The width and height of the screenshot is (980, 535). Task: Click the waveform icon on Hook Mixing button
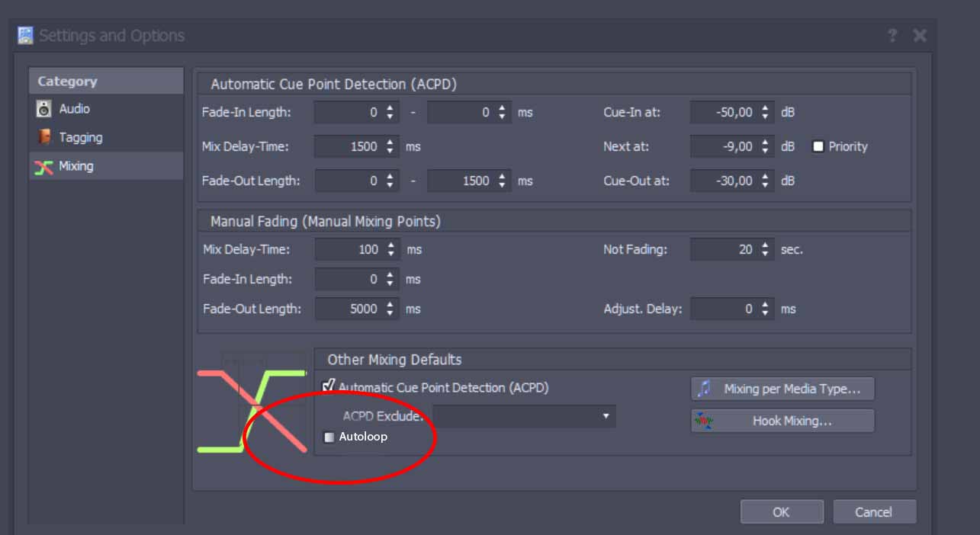coord(705,421)
